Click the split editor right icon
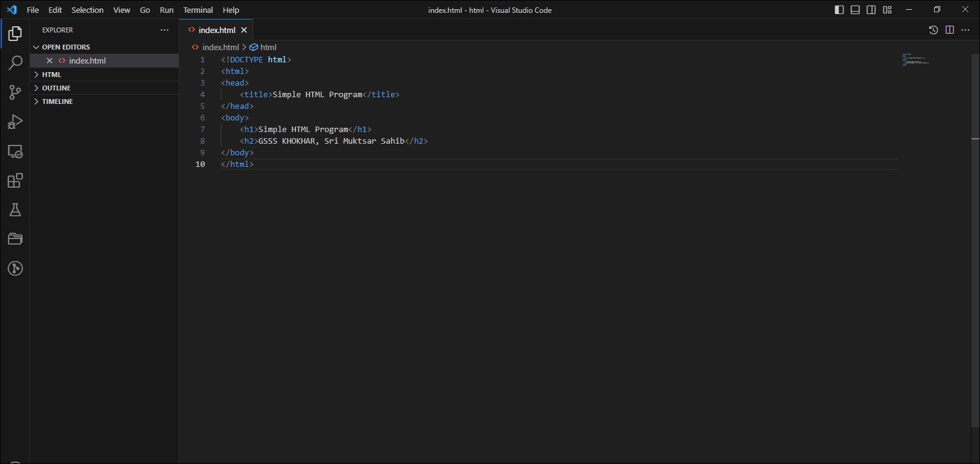The width and height of the screenshot is (980, 464). (949, 30)
